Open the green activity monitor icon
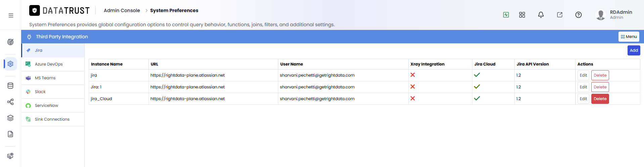644x167 pixels. point(506,15)
